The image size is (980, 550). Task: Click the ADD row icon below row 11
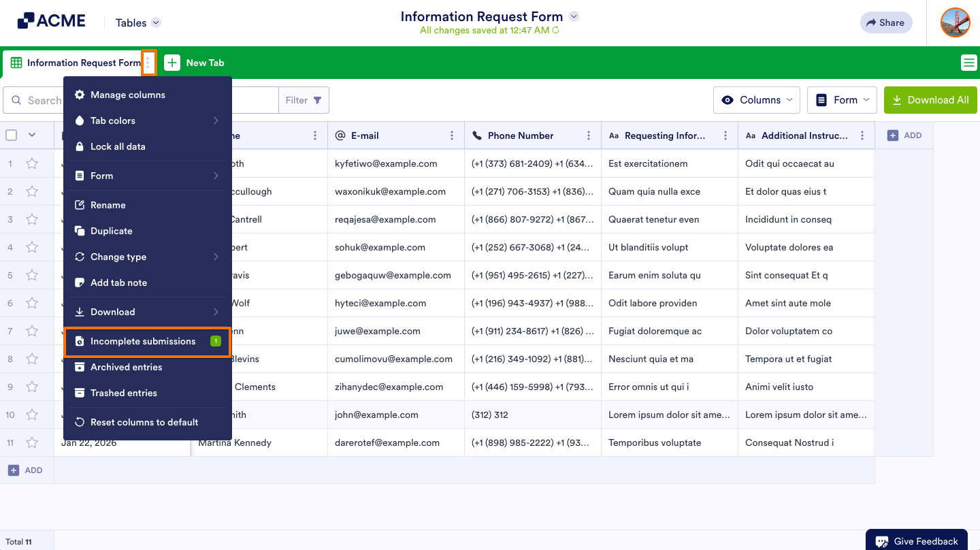click(x=14, y=470)
